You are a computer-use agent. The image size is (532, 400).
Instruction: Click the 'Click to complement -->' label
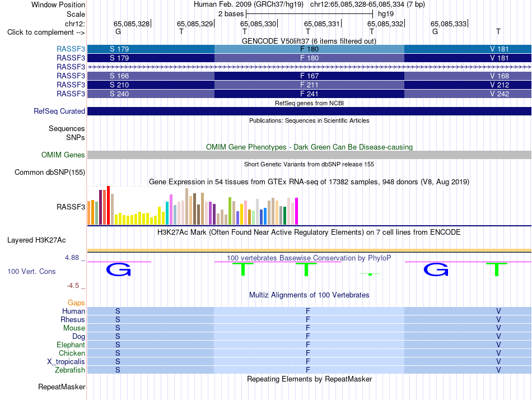click(46, 32)
